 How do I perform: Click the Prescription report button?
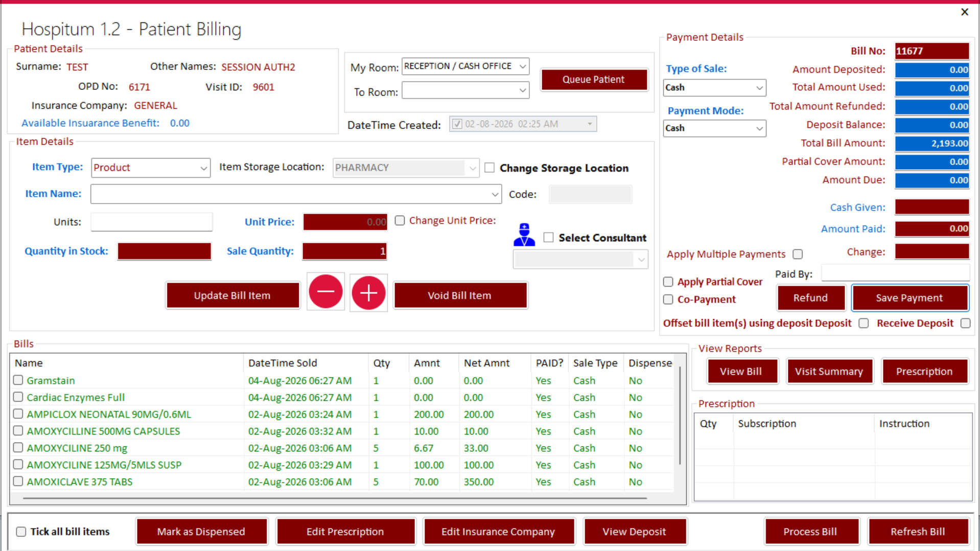[x=924, y=372]
